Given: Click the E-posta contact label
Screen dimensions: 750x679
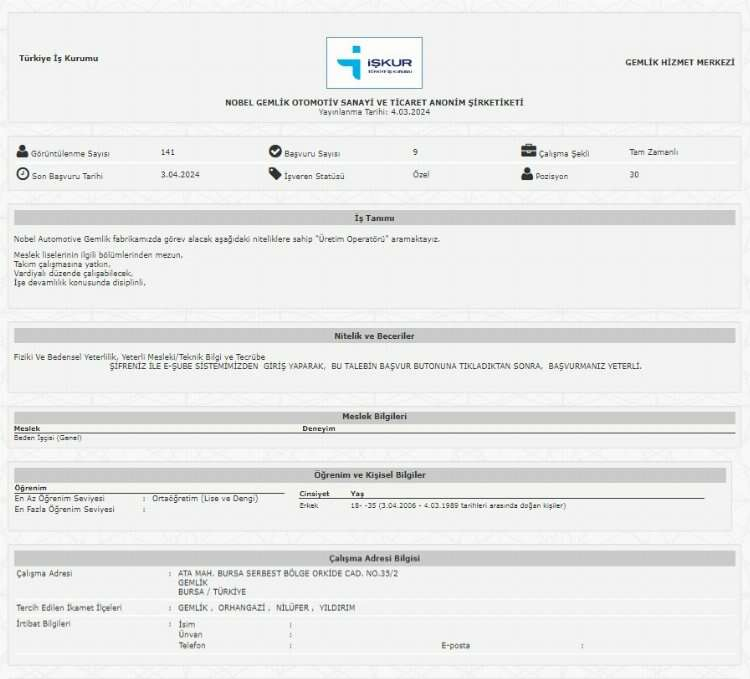Looking at the screenshot, I should coord(455,646).
